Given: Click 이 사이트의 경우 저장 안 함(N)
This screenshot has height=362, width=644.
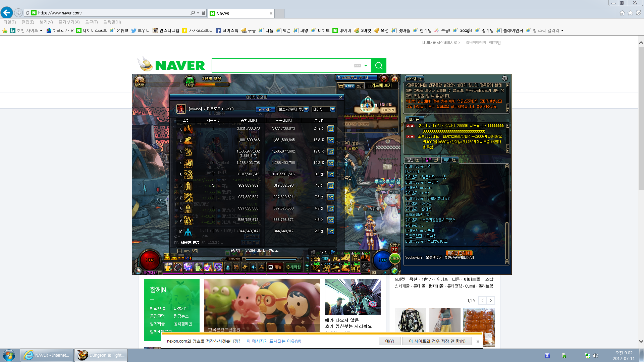Looking at the screenshot, I should point(437,341).
